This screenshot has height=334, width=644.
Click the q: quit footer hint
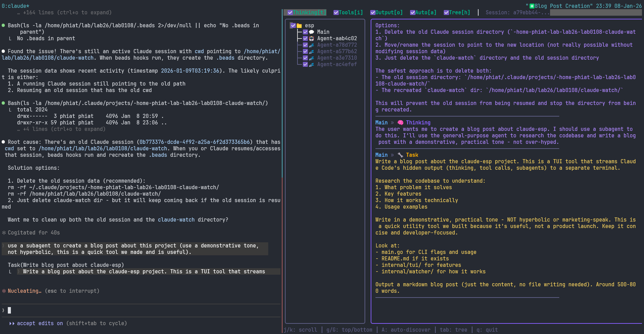click(x=487, y=330)
